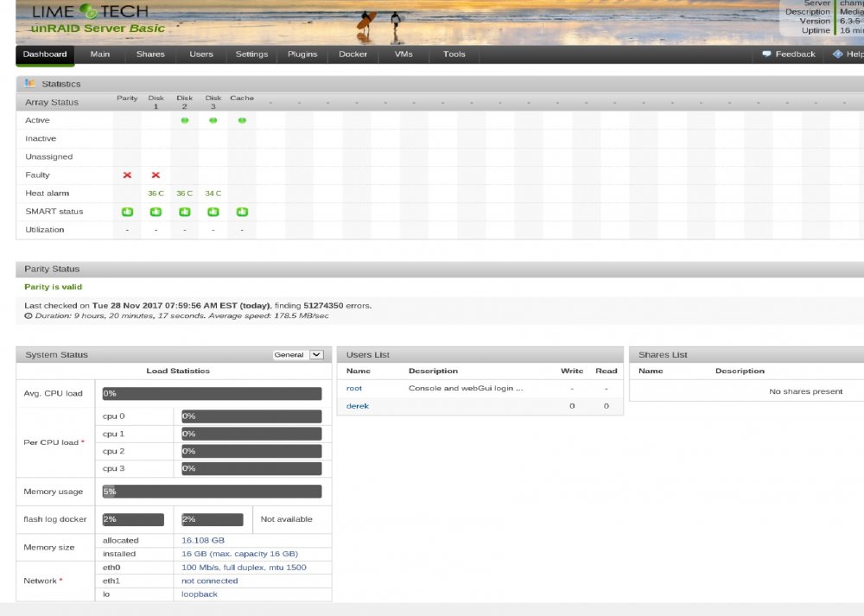Click the Array Status label
Viewport: 864px width, 616px height.
coord(52,102)
